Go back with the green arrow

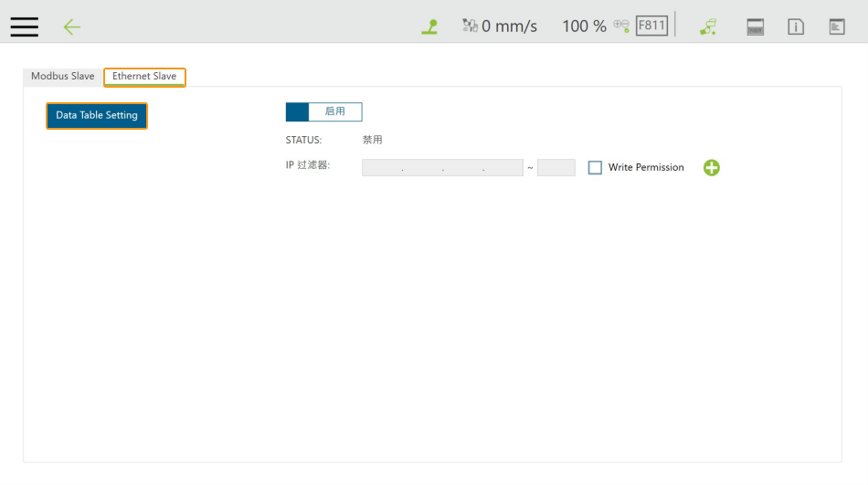coord(72,26)
